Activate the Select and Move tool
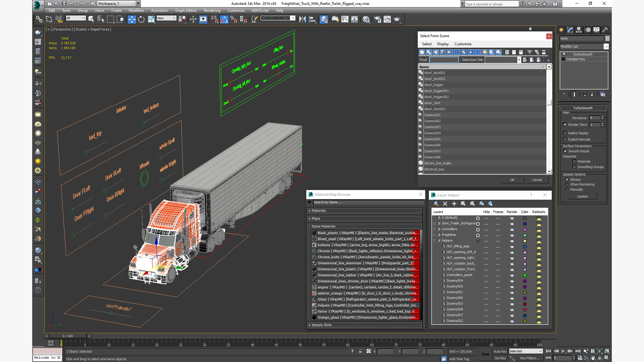The width and height of the screenshot is (644, 362). 131,19
